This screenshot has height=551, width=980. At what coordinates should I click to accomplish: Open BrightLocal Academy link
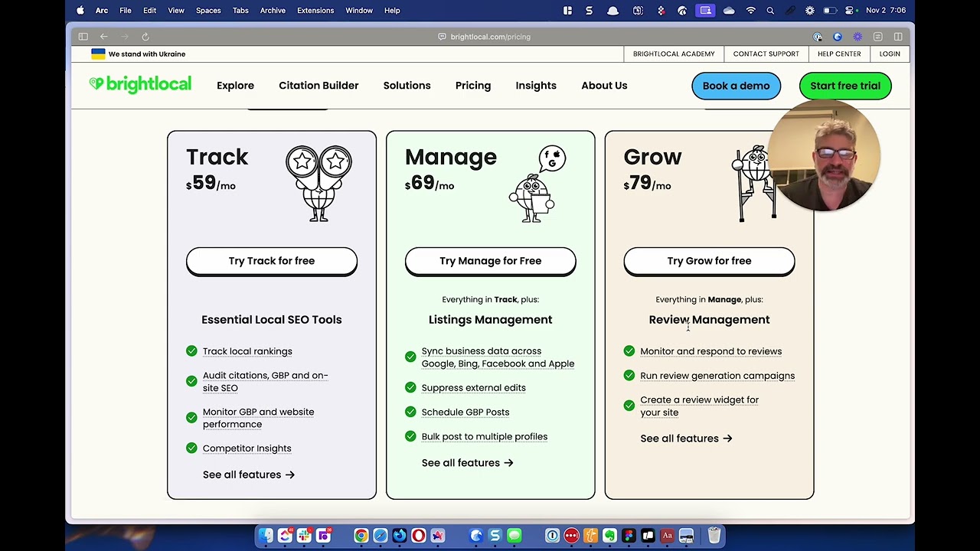674,54
